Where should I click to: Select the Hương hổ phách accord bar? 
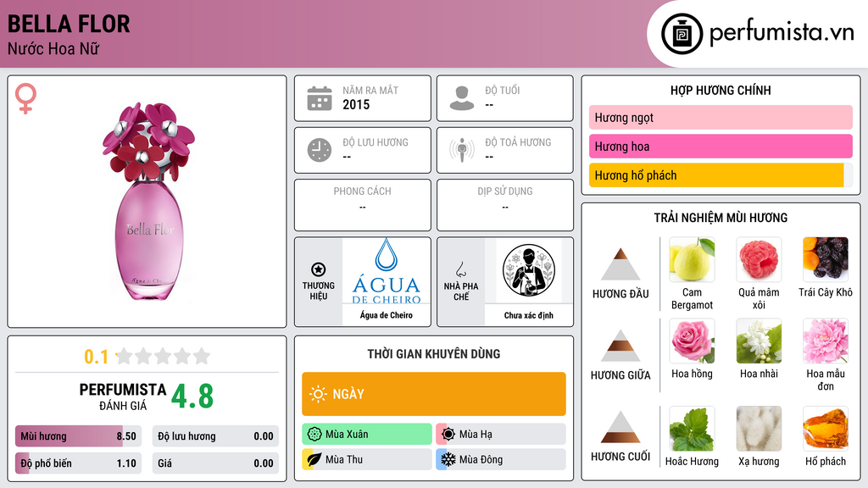[x=721, y=175]
